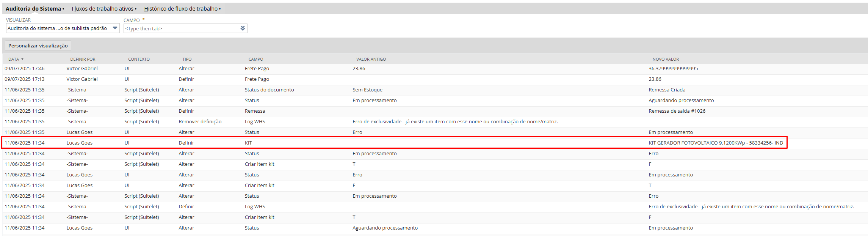The image size is (868, 236).
Task: Select the Remover definição type cell
Action: pos(200,122)
